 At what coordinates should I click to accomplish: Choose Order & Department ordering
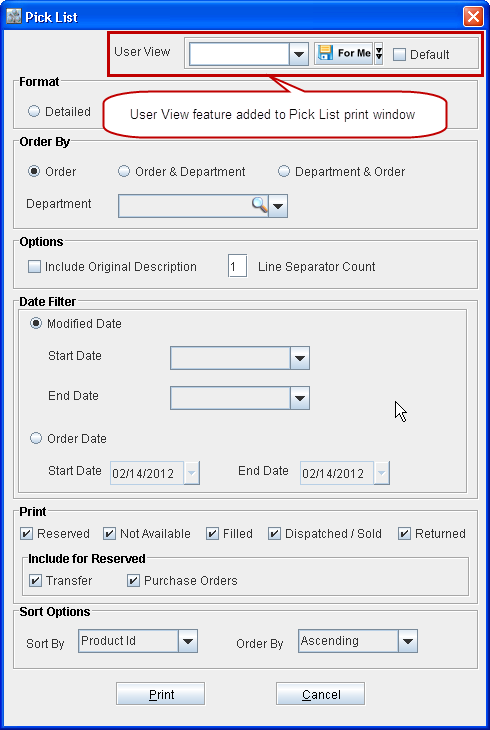tap(124, 171)
